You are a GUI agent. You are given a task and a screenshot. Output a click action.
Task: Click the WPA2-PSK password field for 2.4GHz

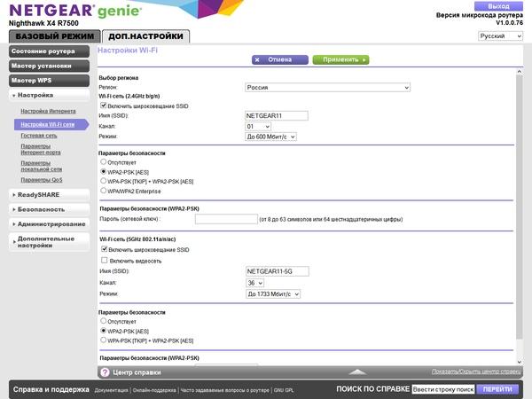[x=226, y=219]
